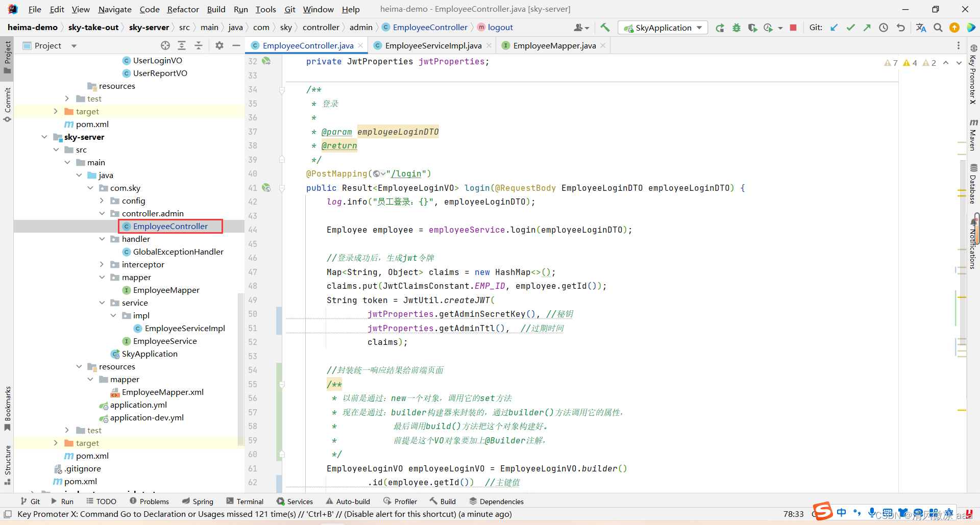980x525 pixels.
Task: Stop the running application (red square)
Action: point(793,28)
